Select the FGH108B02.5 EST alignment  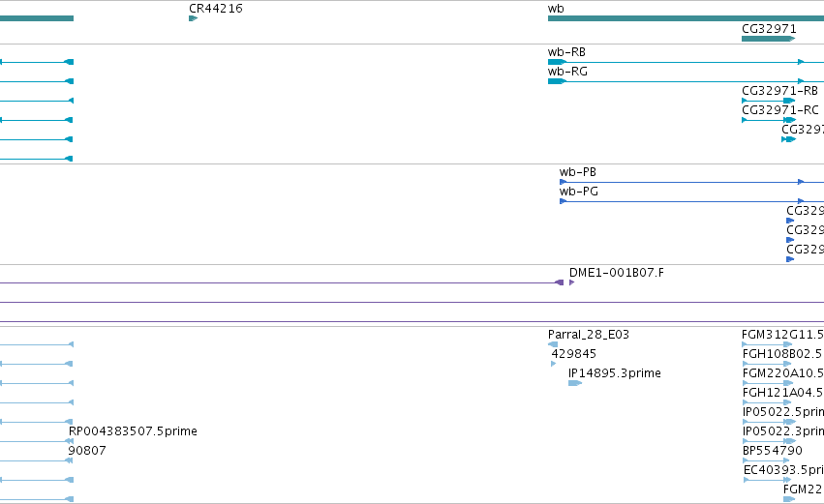click(766, 364)
